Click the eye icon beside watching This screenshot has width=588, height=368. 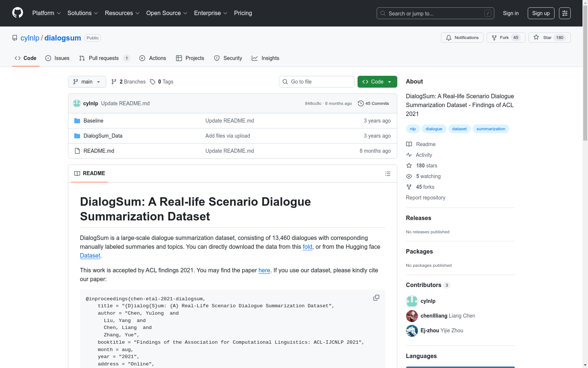click(409, 176)
